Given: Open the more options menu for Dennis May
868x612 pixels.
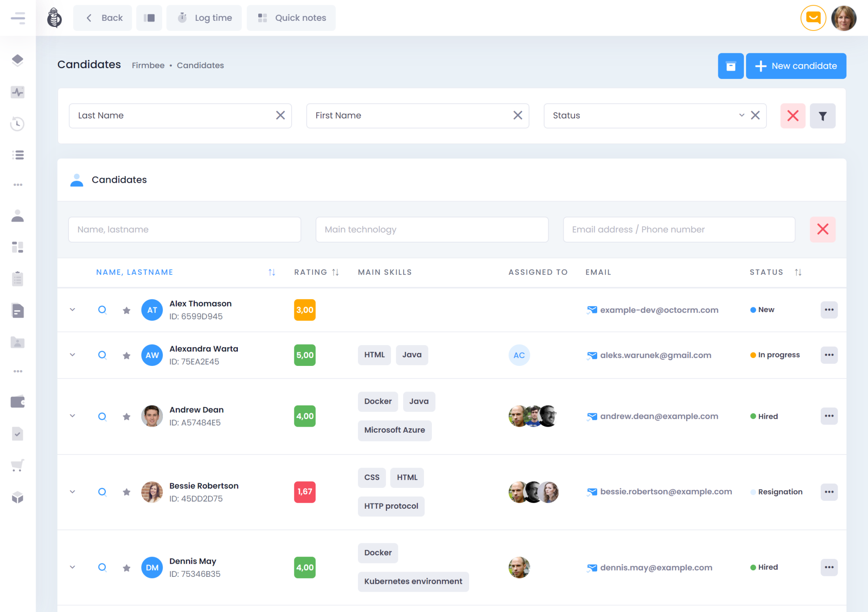Looking at the screenshot, I should click(829, 567).
